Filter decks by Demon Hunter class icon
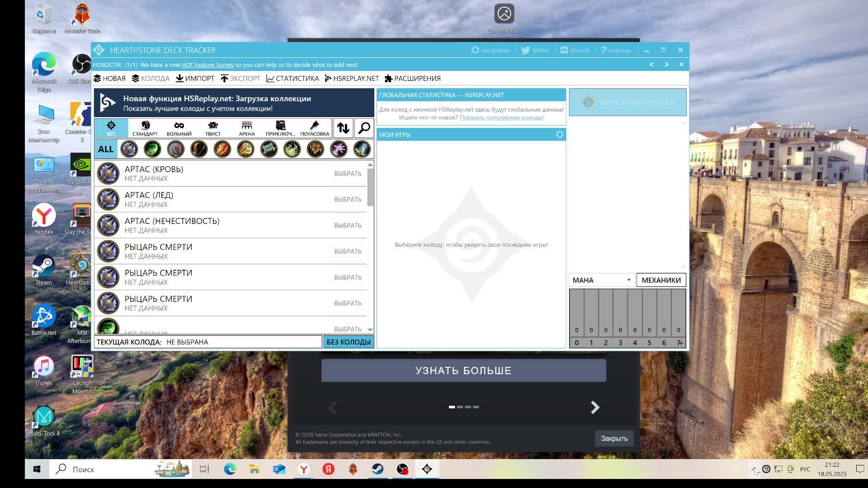 pyautogui.click(x=152, y=149)
